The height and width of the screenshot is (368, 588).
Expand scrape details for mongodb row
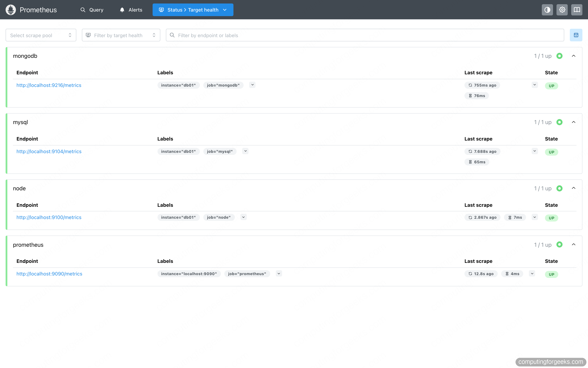pos(535,85)
